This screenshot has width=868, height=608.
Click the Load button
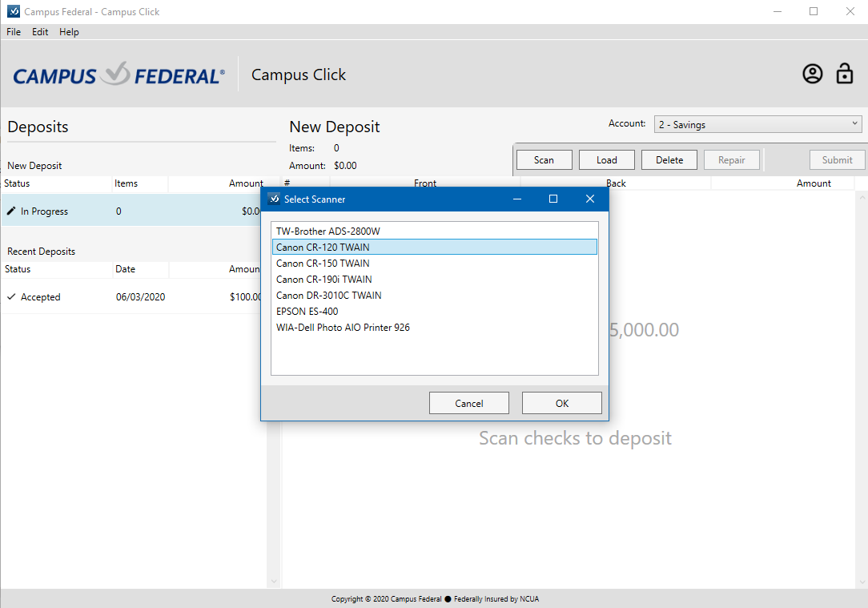607,160
